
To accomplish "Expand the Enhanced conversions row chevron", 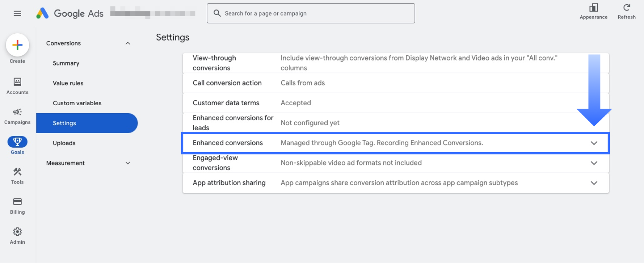I will [594, 143].
